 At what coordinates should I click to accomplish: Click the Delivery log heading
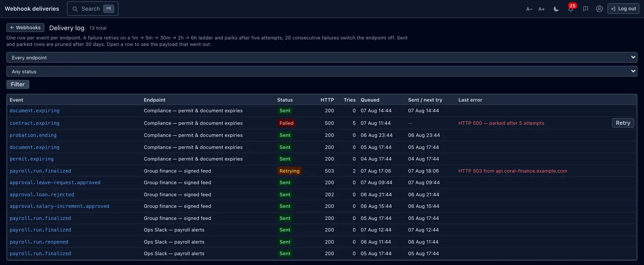[x=67, y=28]
